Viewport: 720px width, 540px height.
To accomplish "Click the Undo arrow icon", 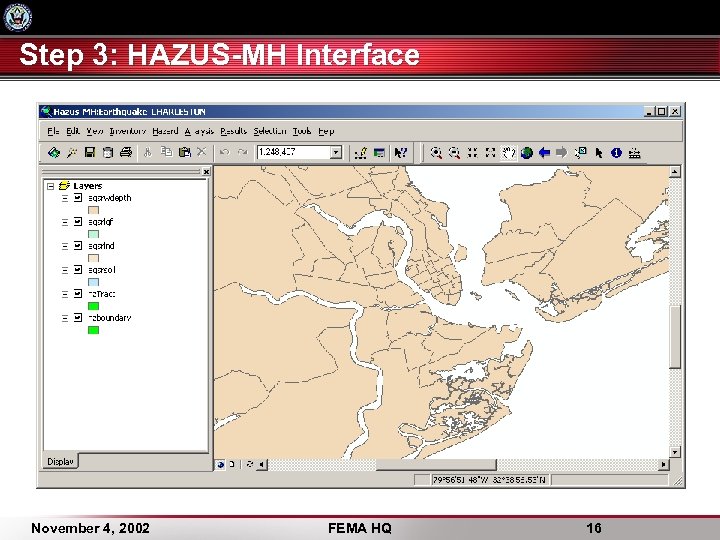I will coord(224,152).
